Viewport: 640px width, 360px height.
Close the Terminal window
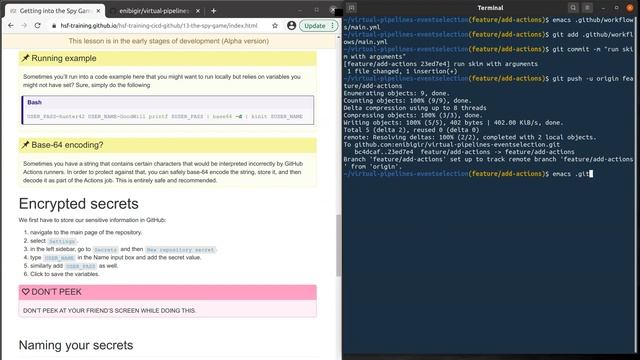(630, 7)
